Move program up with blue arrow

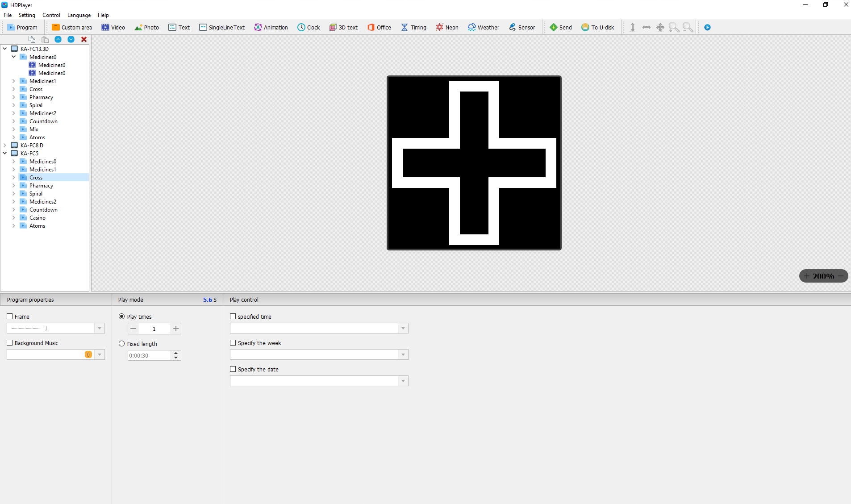point(58,39)
